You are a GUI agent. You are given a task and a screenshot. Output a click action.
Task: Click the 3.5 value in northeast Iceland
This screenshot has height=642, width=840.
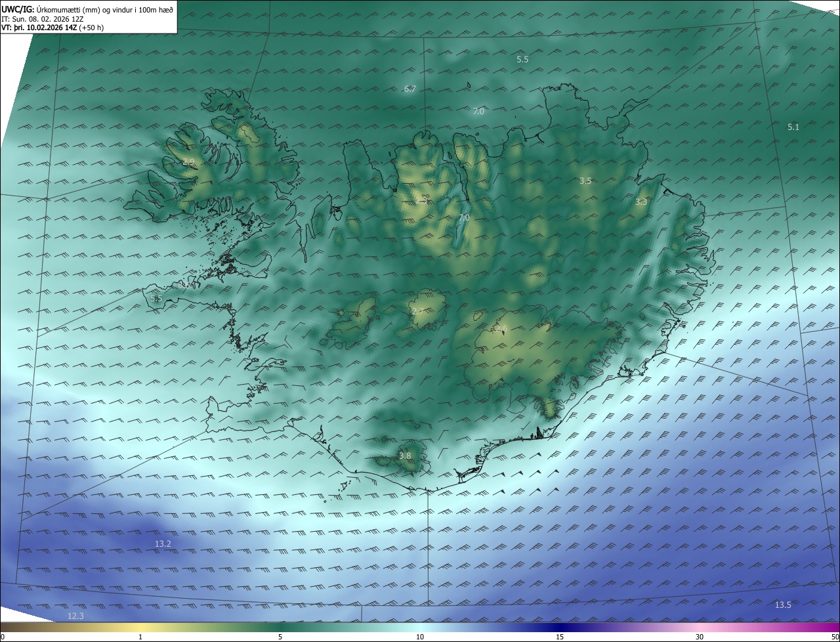(x=585, y=181)
